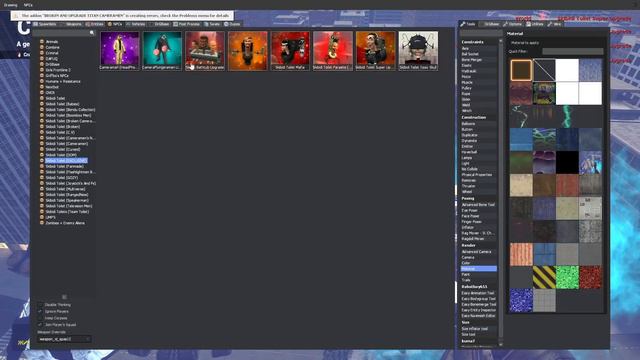This screenshot has height=360, width=640.
Task: Spawn the Cameraman (DeadPro...) NPC thumbnail
Action: [x=120, y=51]
